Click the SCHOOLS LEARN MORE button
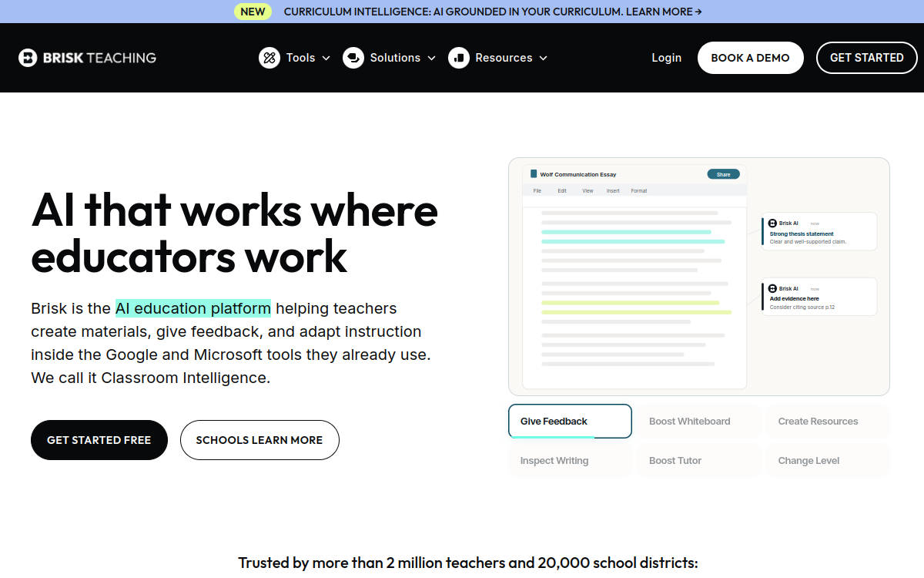The width and height of the screenshot is (924, 578). click(x=259, y=440)
